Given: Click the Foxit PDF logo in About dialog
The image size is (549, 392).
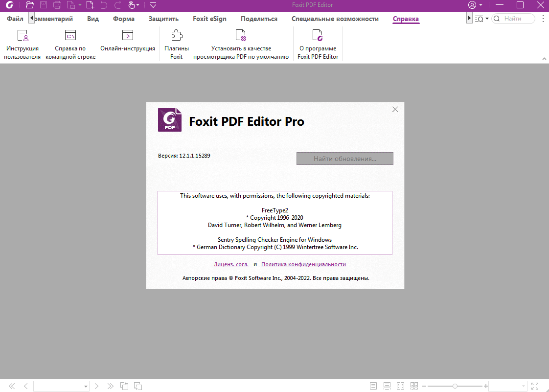Looking at the screenshot, I should pos(170,120).
